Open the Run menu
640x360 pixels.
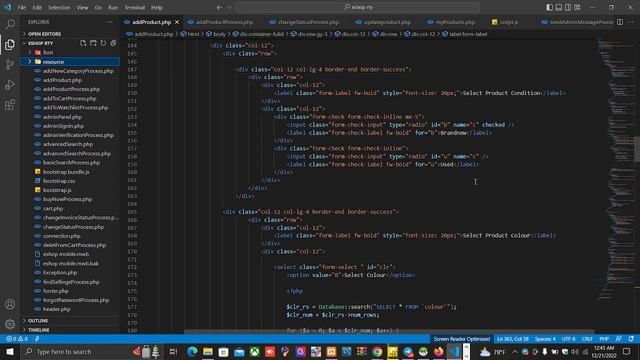(x=113, y=7)
